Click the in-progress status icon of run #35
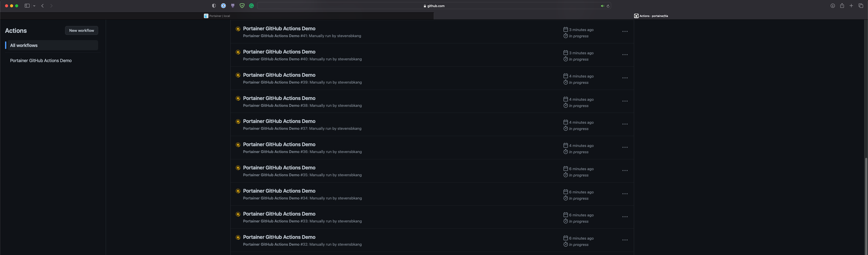868x255 pixels. point(238,168)
